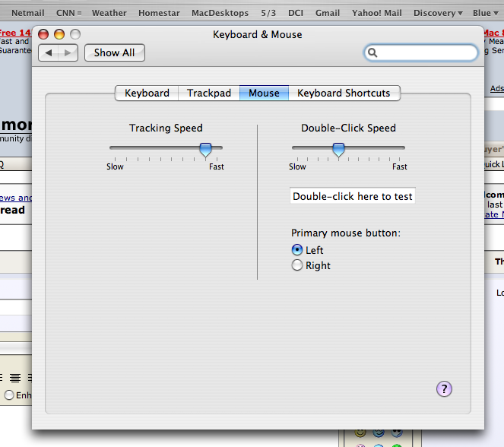Click the Tracking Speed slider thumb
504x447 pixels.
[205, 150]
